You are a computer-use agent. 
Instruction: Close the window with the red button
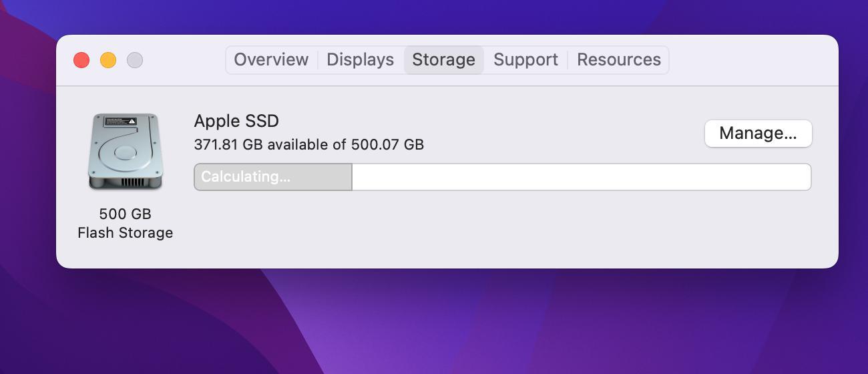click(x=81, y=60)
